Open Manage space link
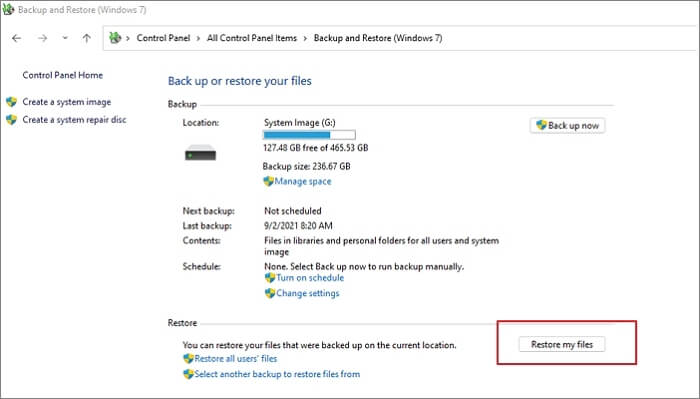 [303, 181]
